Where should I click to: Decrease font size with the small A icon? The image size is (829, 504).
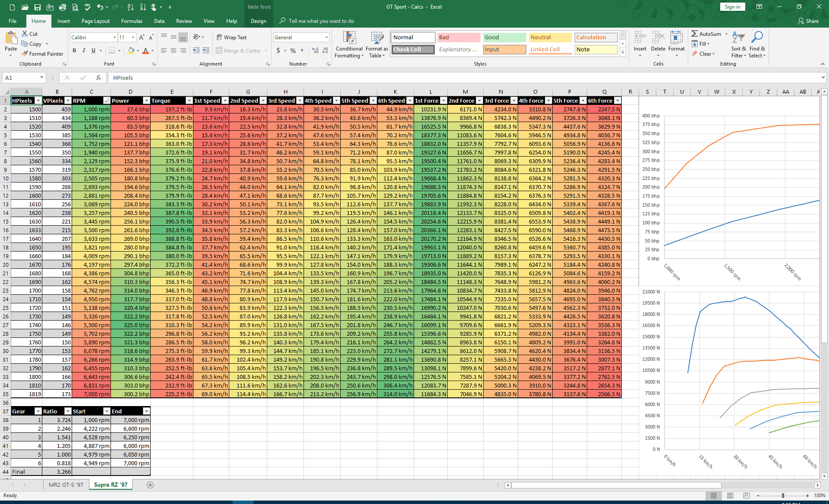tap(152, 38)
